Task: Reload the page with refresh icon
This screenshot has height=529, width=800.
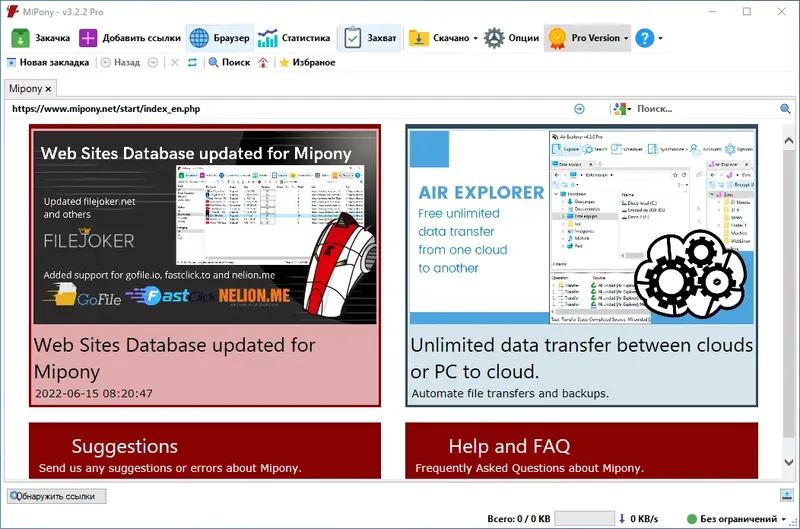Action: coord(192,63)
